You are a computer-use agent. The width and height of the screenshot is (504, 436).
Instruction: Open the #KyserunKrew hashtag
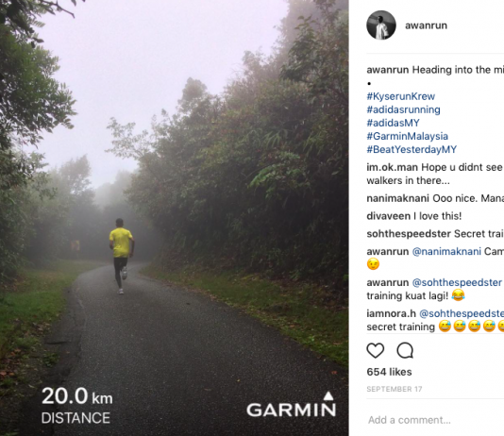tap(401, 96)
